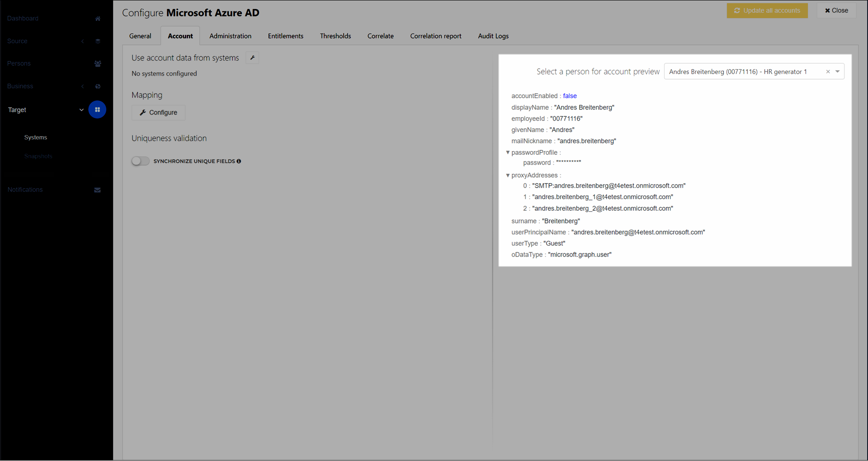
Task: Click the accountEnabled false value
Action: click(x=570, y=96)
